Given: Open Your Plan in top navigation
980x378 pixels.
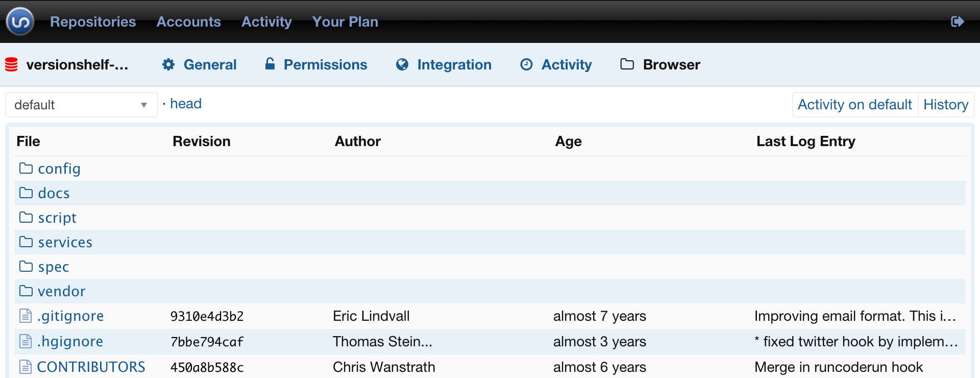Looking at the screenshot, I should click(x=345, y=21).
